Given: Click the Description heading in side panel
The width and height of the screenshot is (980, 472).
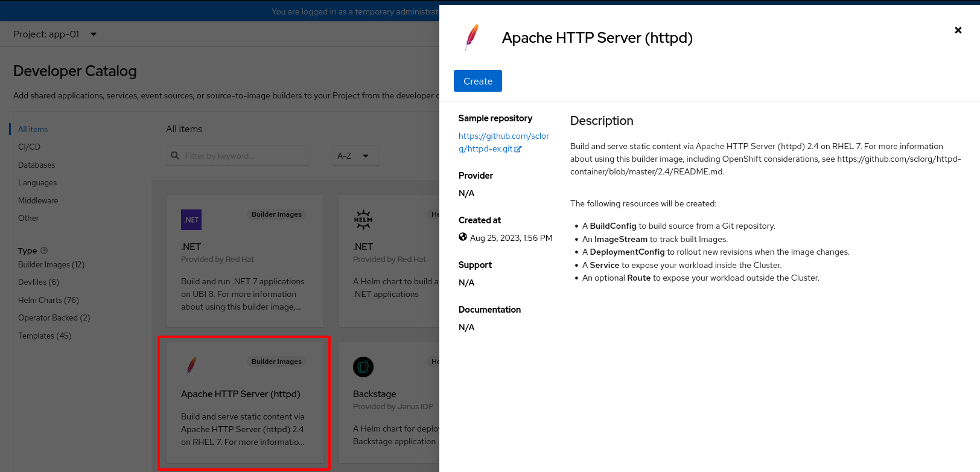Looking at the screenshot, I should [602, 121].
